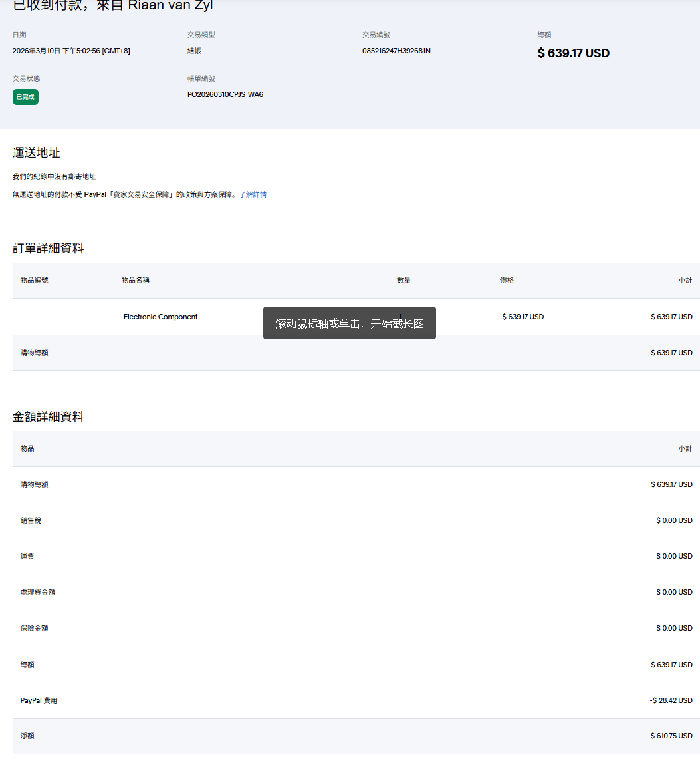Click the -$28.42 USD fee amount
700x771 pixels.
(x=671, y=700)
